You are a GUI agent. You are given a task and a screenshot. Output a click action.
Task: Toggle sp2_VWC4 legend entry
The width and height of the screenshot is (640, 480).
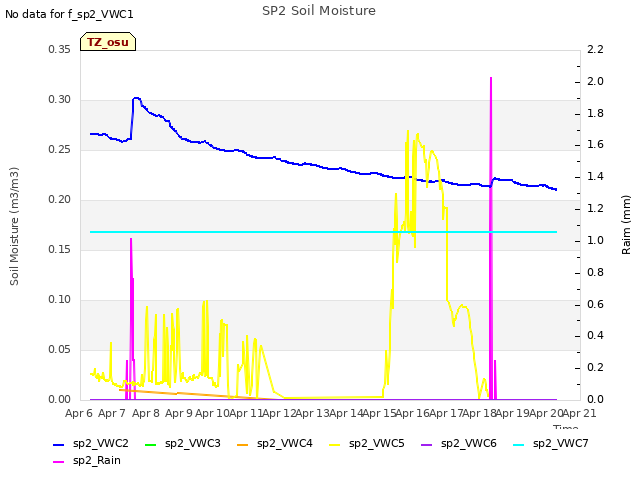[275, 444]
